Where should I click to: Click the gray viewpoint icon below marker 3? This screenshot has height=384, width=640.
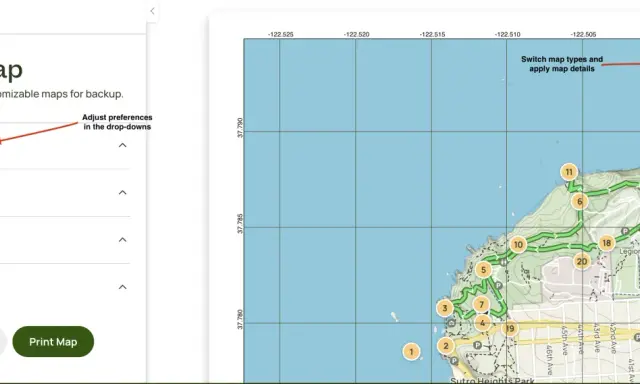point(451,323)
